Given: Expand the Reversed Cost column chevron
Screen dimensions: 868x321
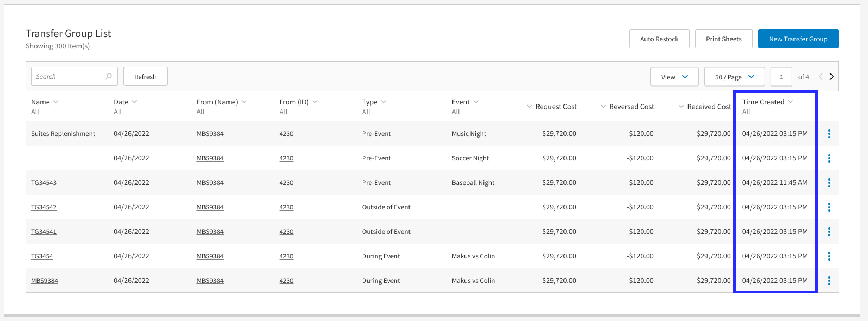Looking at the screenshot, I should pyautogui.click(x=603, y=107).
